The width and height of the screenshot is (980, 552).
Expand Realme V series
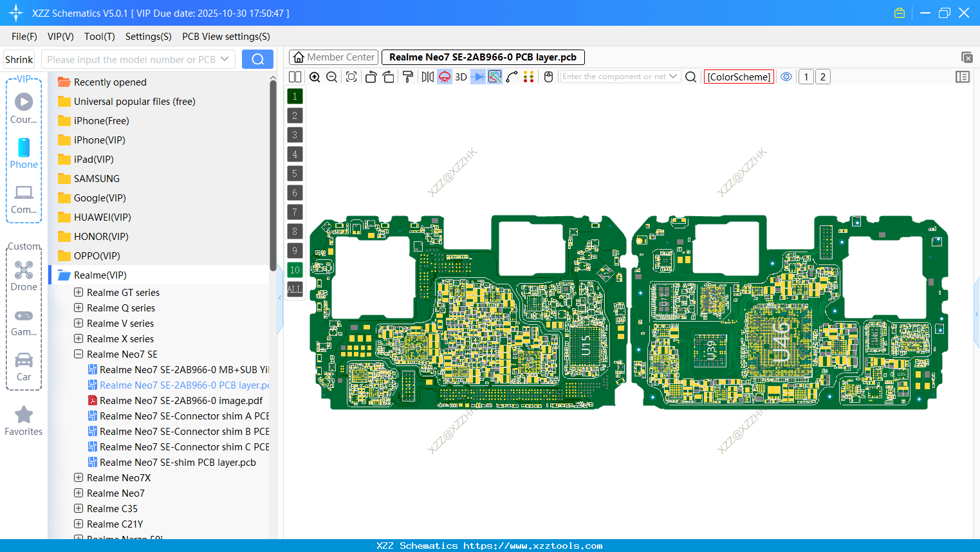click(x=79, y=323)
